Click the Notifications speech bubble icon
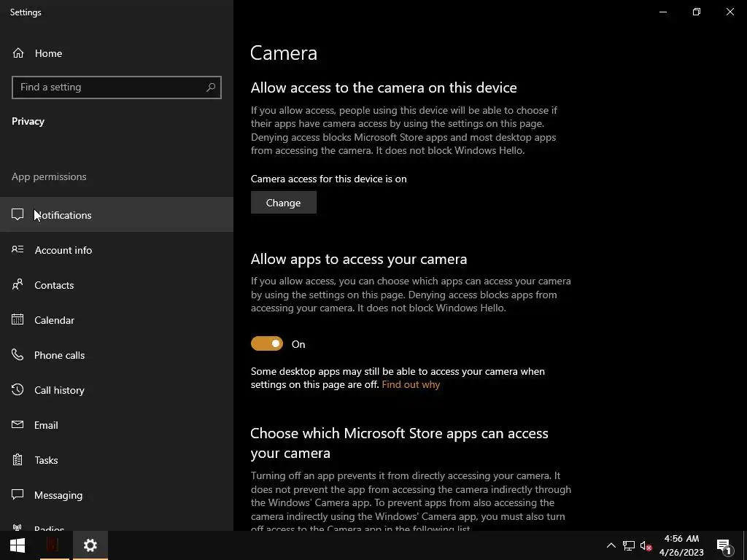 [x=18, y=214]
